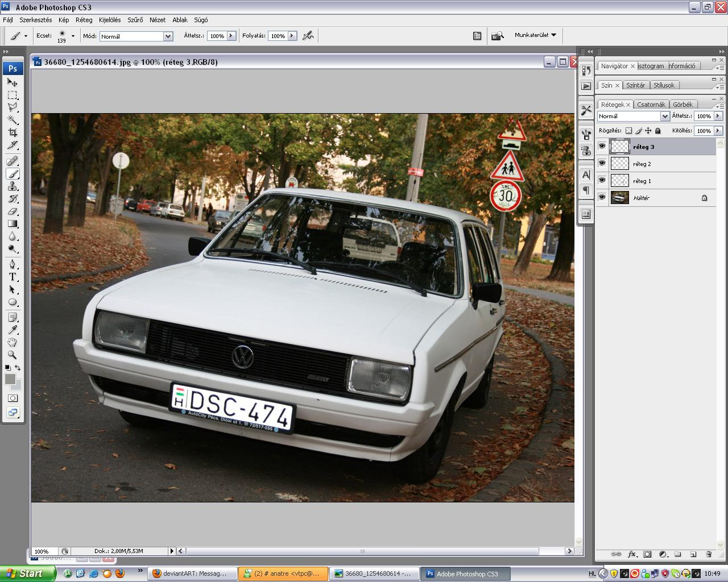Screen dimensions: 728x582
Task: Delete layer with trash icon
Action: [x=709, y=554]
